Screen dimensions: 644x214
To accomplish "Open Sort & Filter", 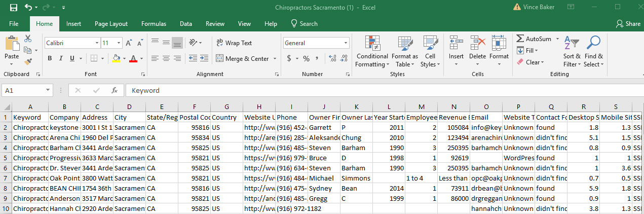I will (x=572, y=52).
